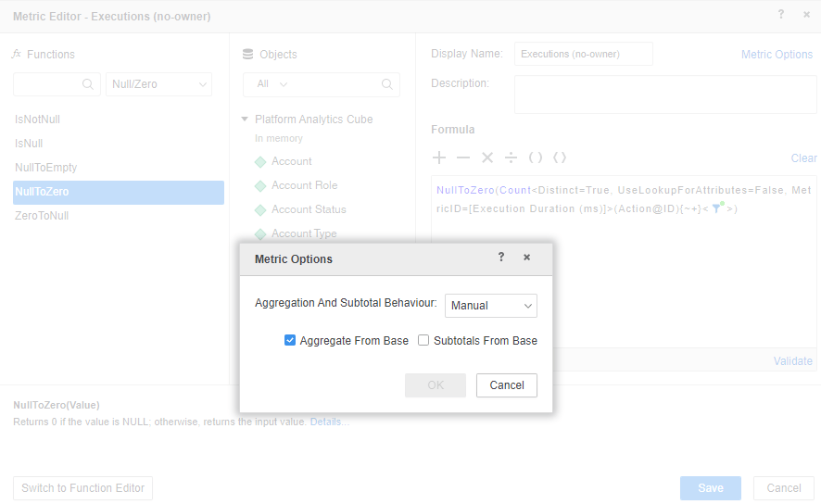
Task: Click the Functions fx icon
Action: [17, 54]
